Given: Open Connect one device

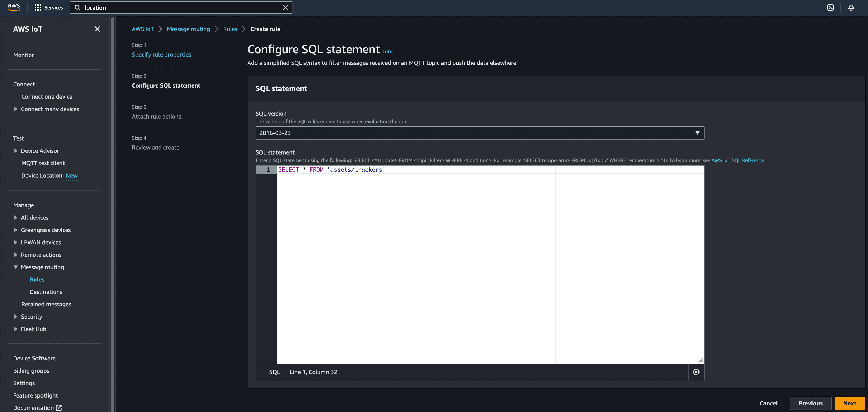Looking at the screenshot, I should click(47, 97).
